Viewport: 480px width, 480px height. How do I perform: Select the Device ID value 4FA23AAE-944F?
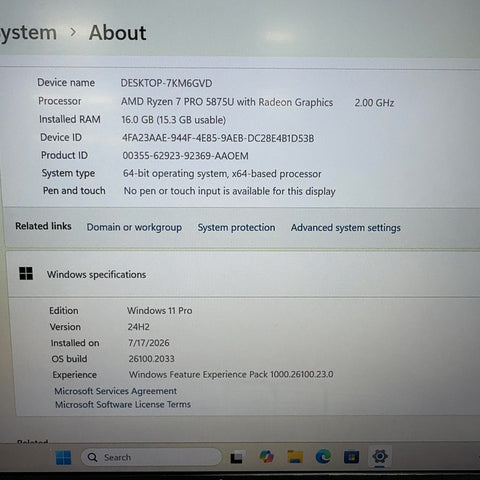coord(218,138)
